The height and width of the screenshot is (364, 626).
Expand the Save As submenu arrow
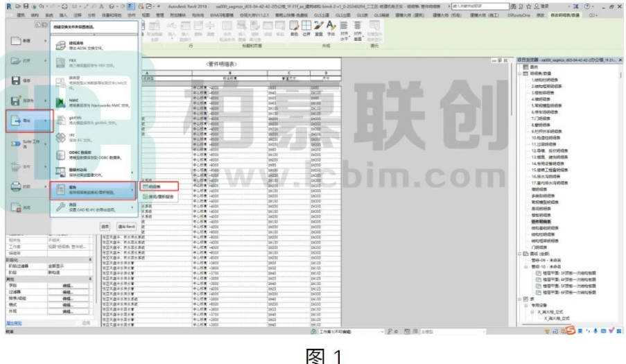click(45, 101)
